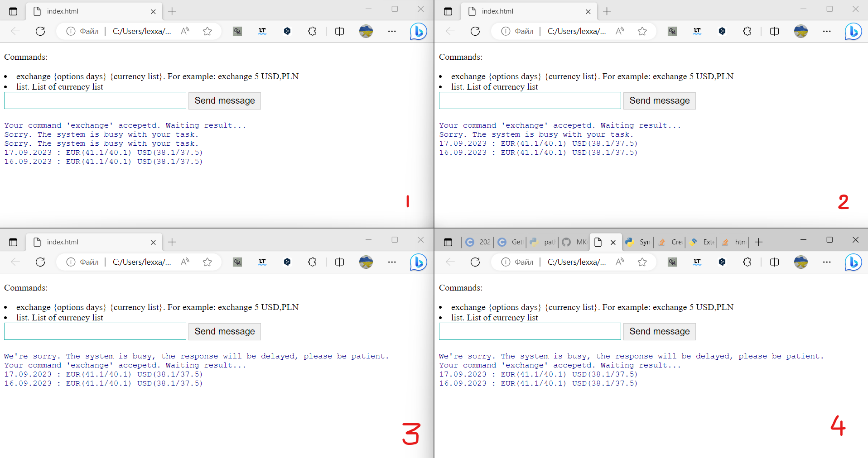Switch to the GitHub 'MK' tab in window 4
Screen dimensions: 868x458
click(574, 242)
